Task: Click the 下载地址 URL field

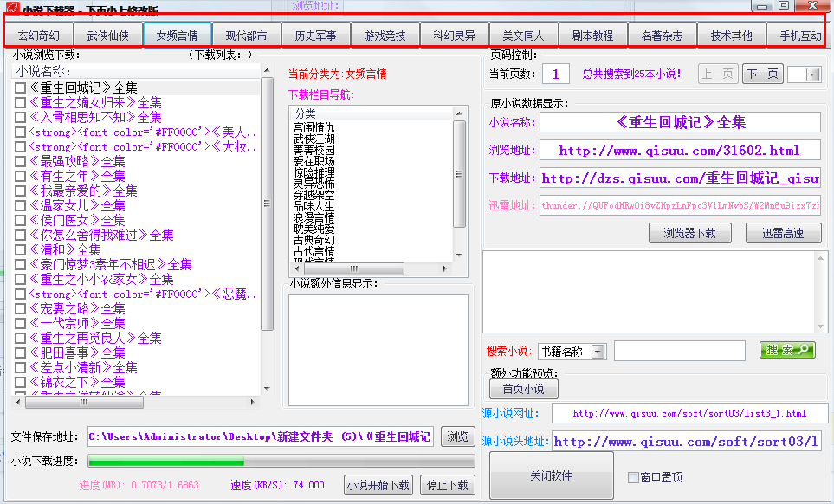Action: pyautogui.click(x=680, y=178)
